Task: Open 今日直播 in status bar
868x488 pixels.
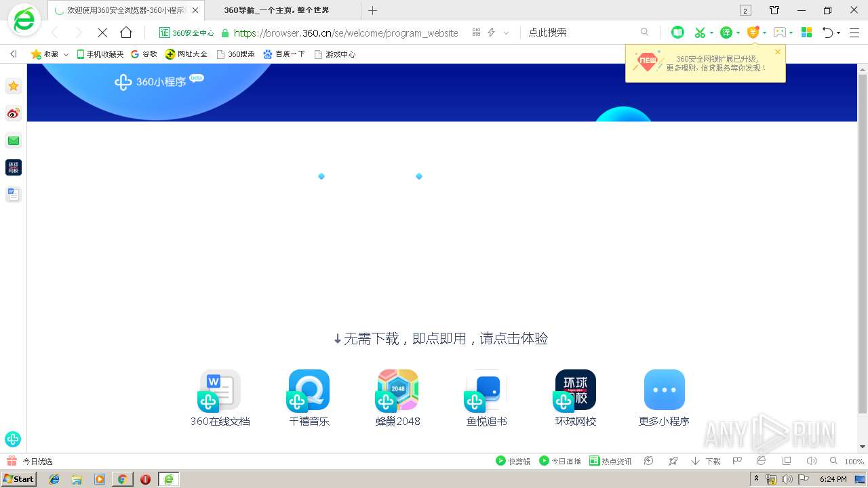Action: tap(559, 462)
